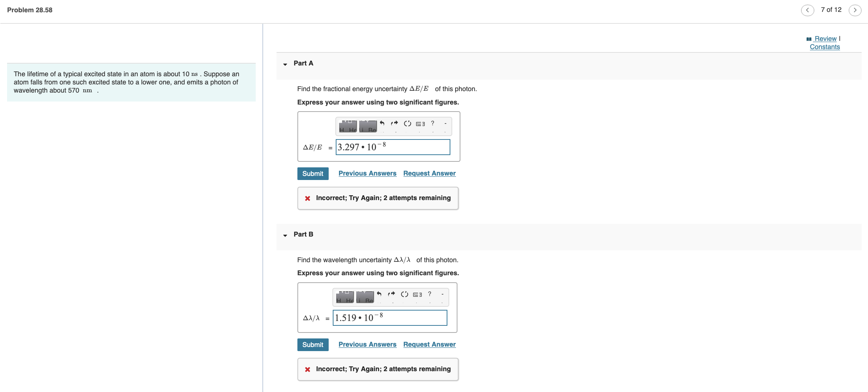The height and width of the screenshot is (392, 868).
Task: Click inside Part B's answer input field
Action: click(390, 318)
